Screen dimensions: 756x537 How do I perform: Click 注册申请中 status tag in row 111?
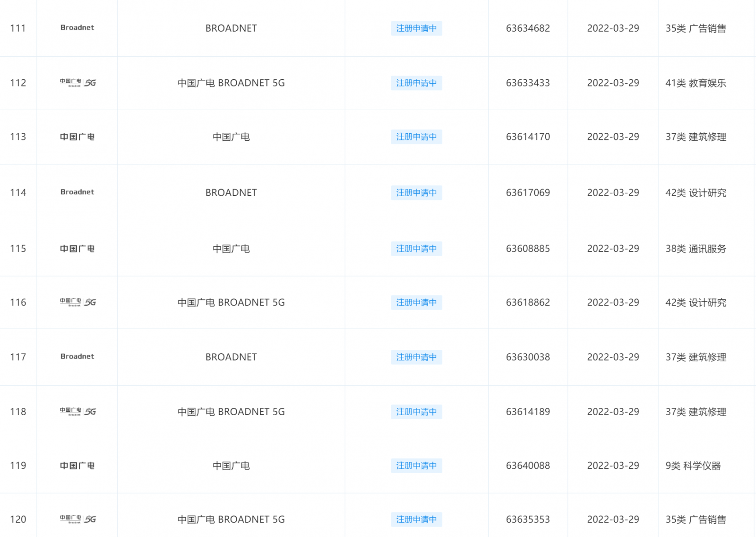416,28
